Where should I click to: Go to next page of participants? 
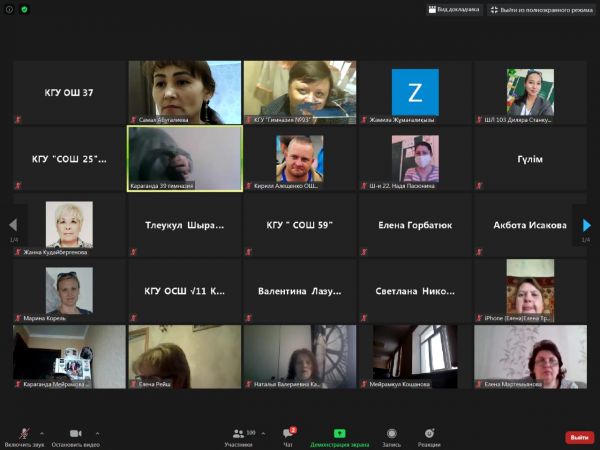pyautogui.click(x=587, y=225)
